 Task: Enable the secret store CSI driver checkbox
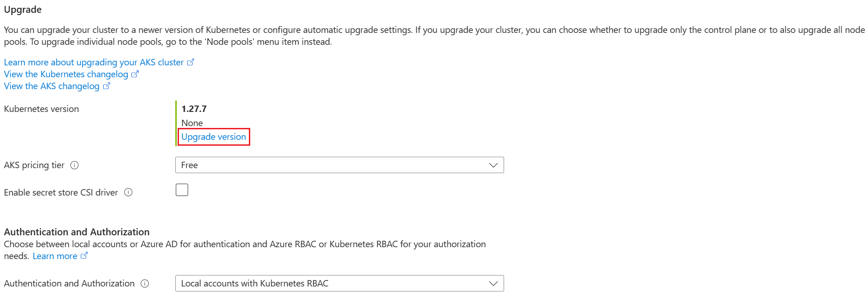(x=182, y=190)
